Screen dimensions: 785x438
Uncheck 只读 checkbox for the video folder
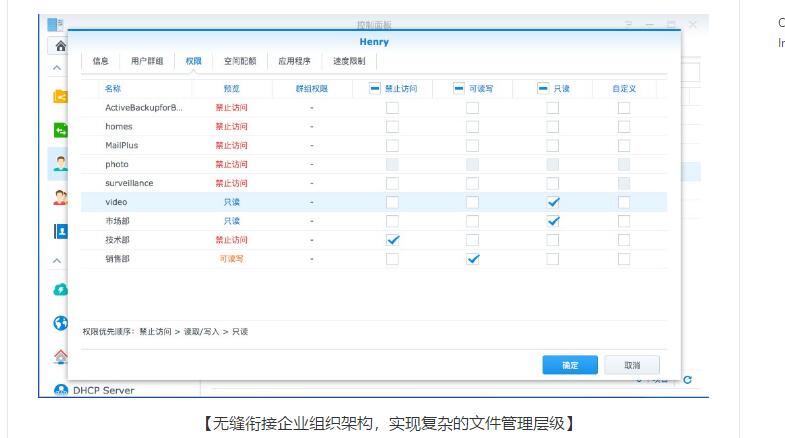(x=553, y=202)
